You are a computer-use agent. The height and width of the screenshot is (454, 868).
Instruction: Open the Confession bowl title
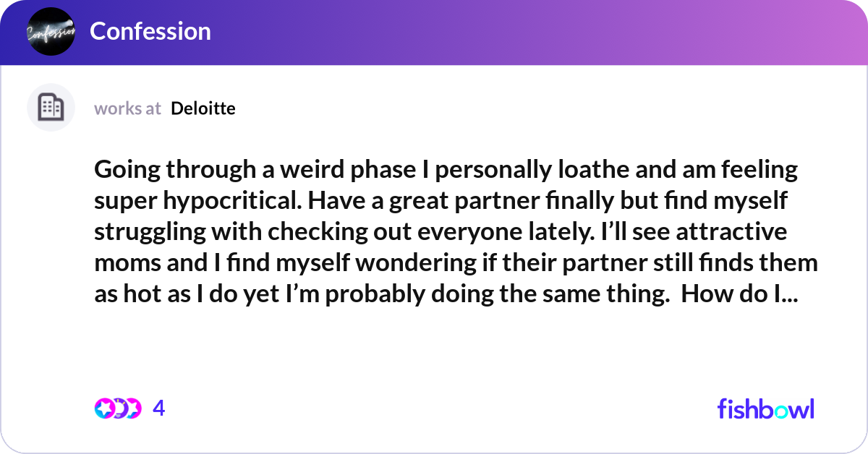tap(150, 32)
